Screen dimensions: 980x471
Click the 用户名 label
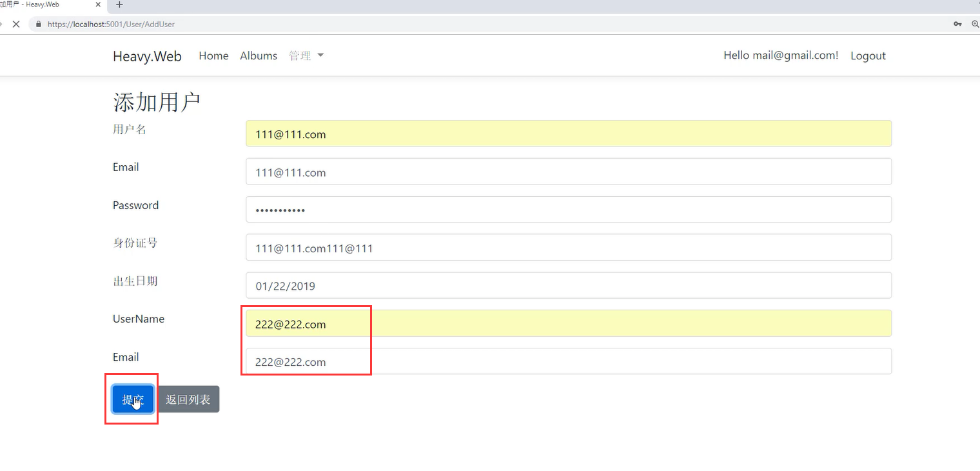tap(130, 129)
